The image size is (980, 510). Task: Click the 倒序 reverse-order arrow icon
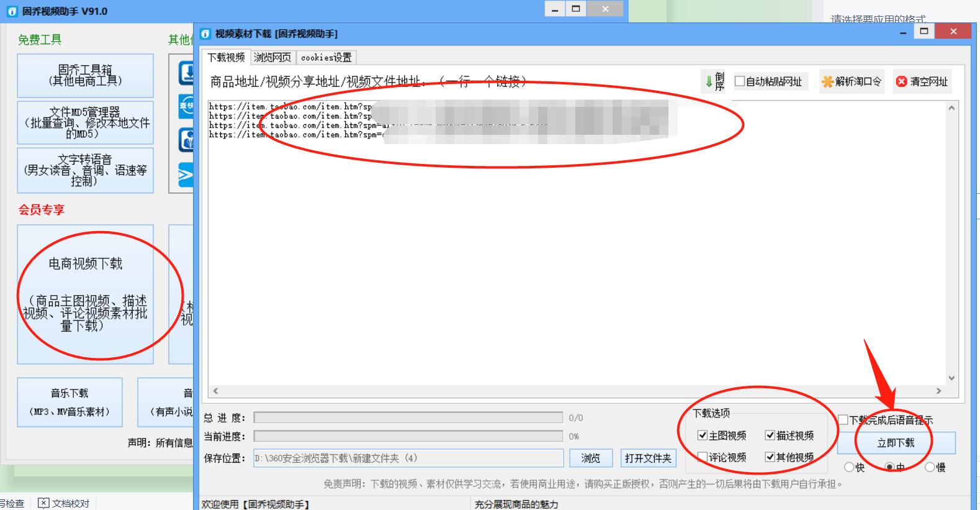click(x=709, y=81)
